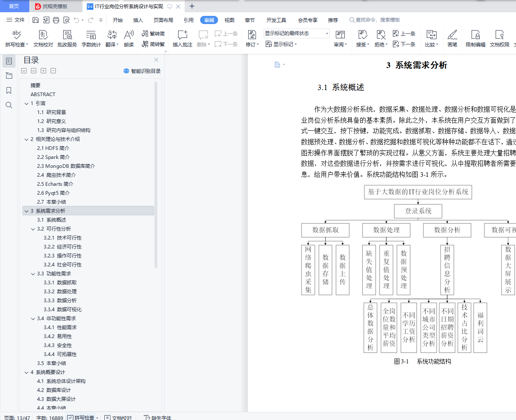Reject the revision (拒绝)
516x420 pixels.
[381, 39]
